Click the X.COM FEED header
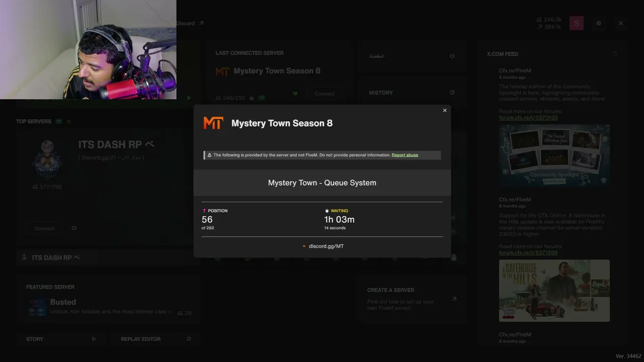644x362 pixels. tap(503, 54)
